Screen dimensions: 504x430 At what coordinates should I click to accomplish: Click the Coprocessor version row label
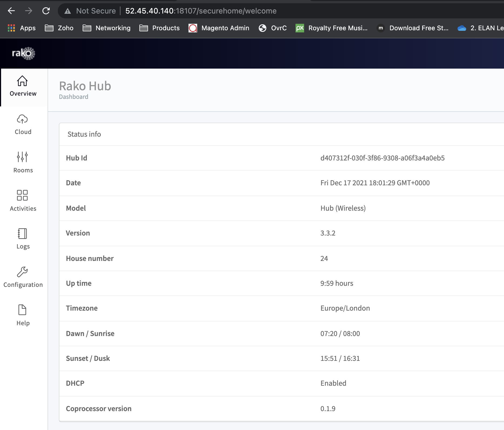[99, 409]
